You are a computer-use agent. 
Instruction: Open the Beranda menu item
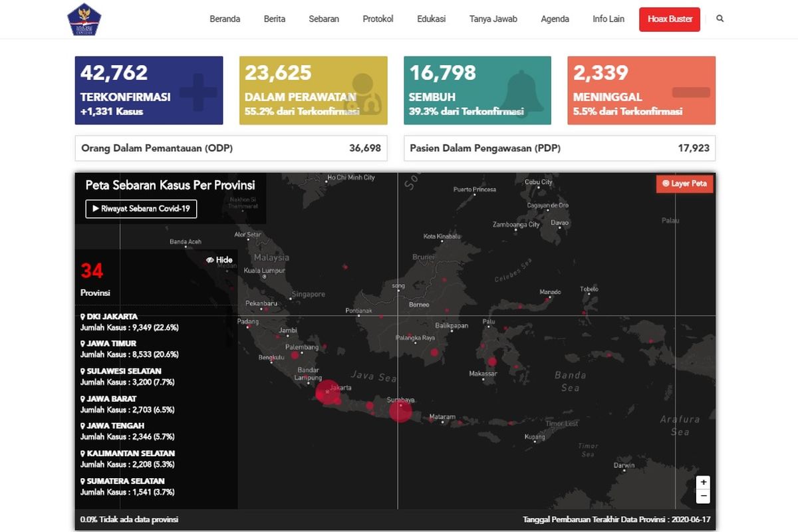pos(225,19)
